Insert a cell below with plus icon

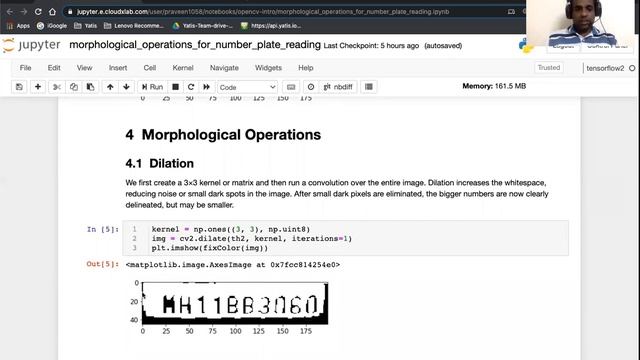(x=38, y=87)
